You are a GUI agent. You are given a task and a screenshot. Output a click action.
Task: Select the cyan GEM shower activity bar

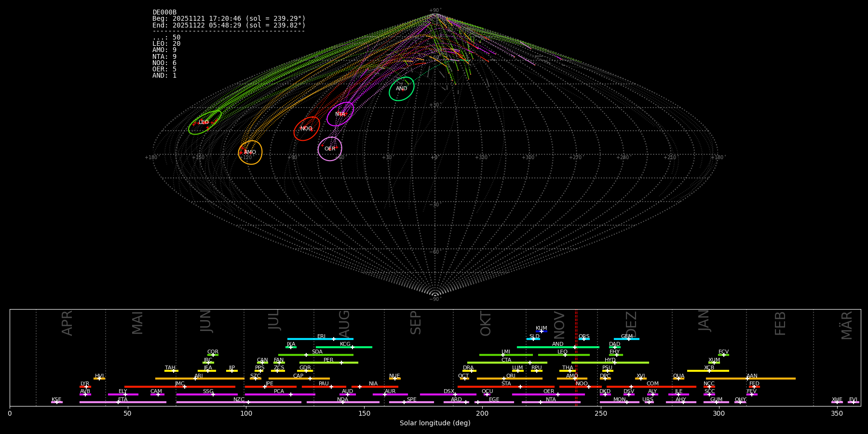[626, 339]
